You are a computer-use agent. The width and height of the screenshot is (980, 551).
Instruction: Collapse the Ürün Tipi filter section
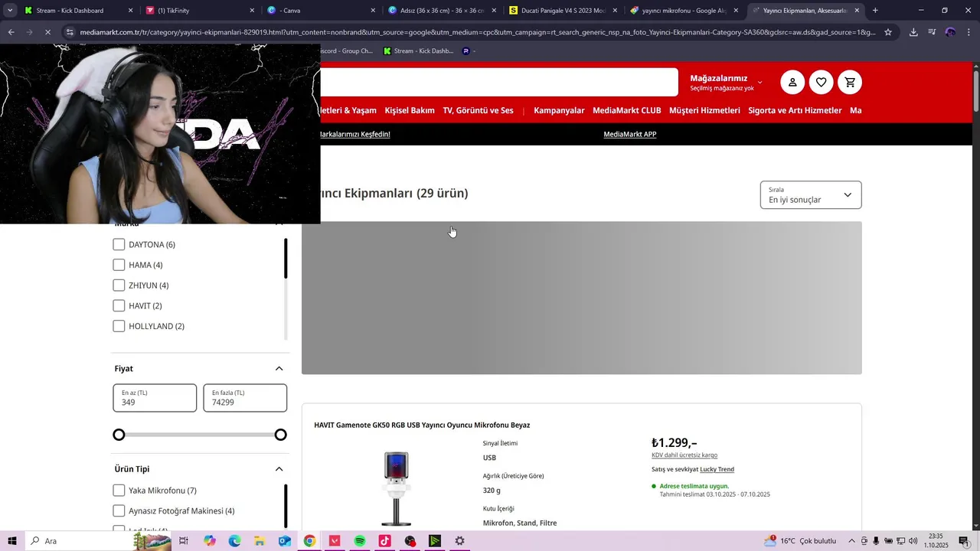[279, 469]
